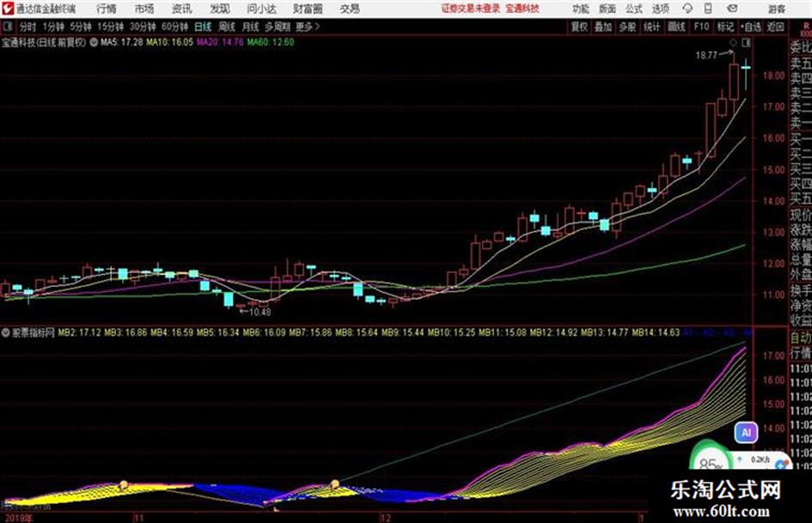Click the 宝通科技(日线 前复权) chart title
Image resolution: width=812 pixels, height=523 pixels.
pos(44,42)
